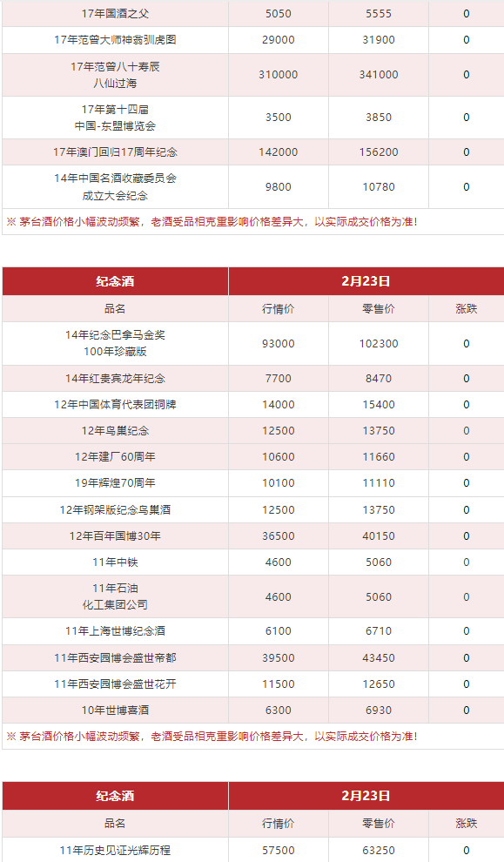Select the 12年中国体育代表团铜牌 item
504x862 pixels.
pyautogui.click(x=115, y=405)
